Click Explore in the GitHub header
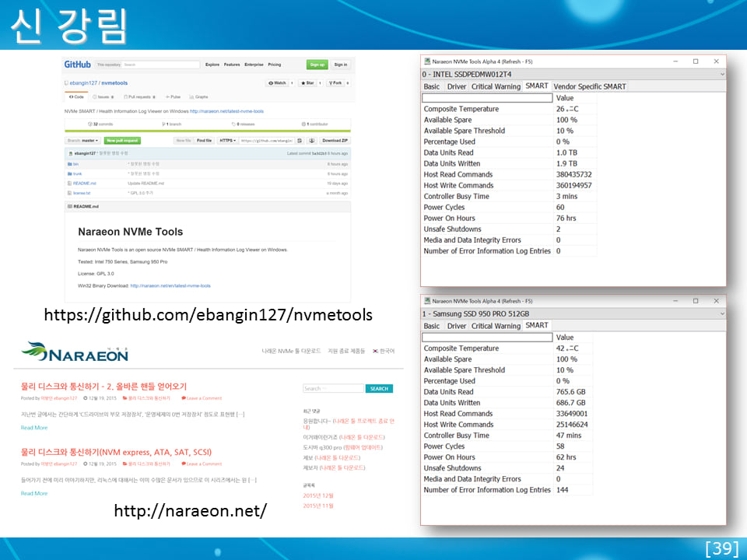The image size is (747, 560). coord(212,65)
